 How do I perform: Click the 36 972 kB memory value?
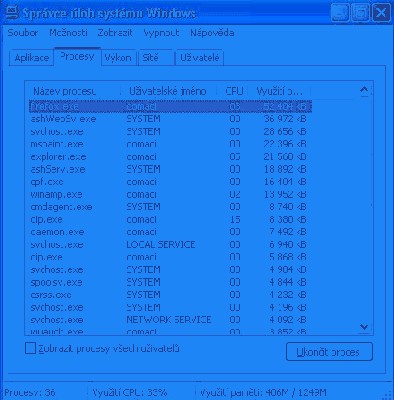(285, 119)
